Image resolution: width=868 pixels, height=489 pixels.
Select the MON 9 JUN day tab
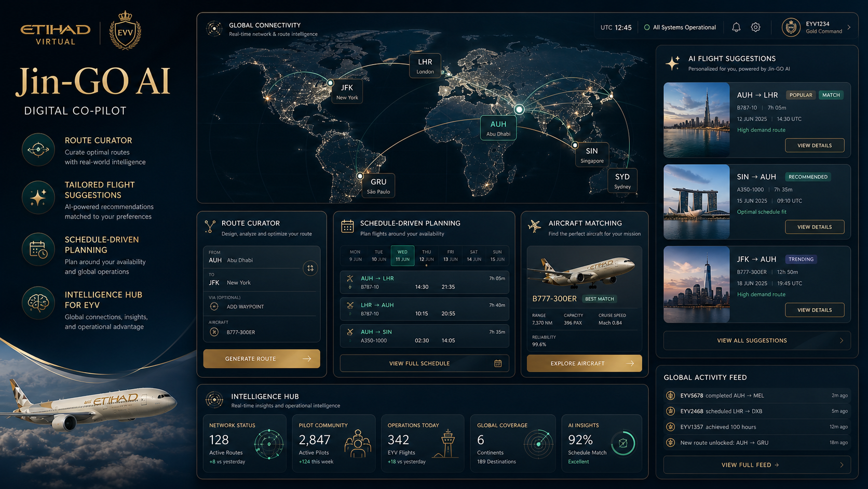355,255
